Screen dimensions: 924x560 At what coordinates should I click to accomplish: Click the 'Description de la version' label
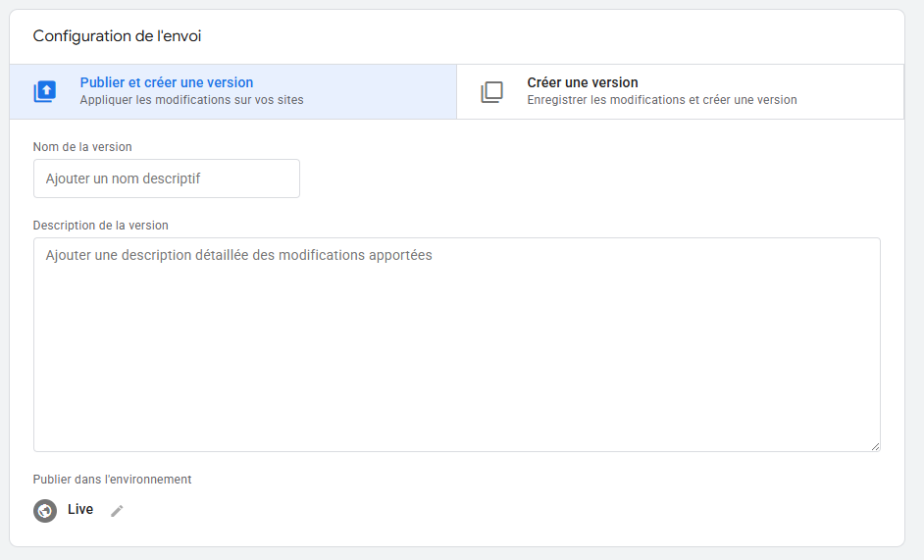(x=100, y=225)
